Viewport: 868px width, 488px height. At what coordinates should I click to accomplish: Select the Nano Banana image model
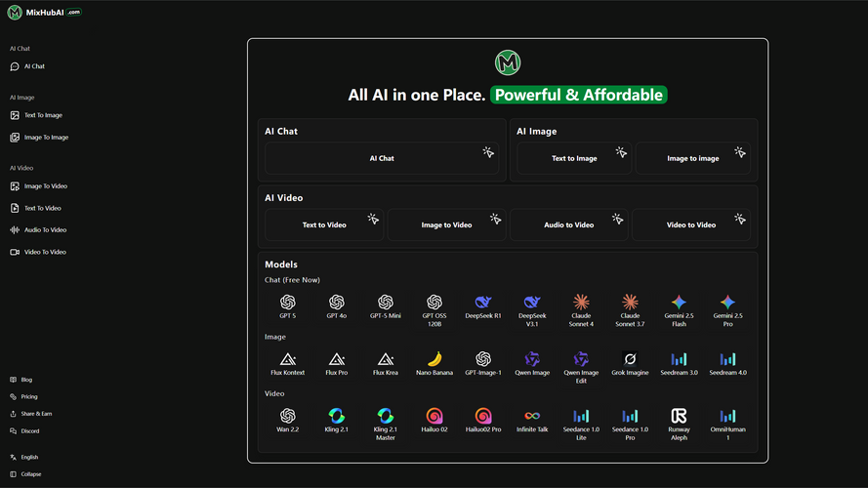pyautogui.click(x=434, y=363)
